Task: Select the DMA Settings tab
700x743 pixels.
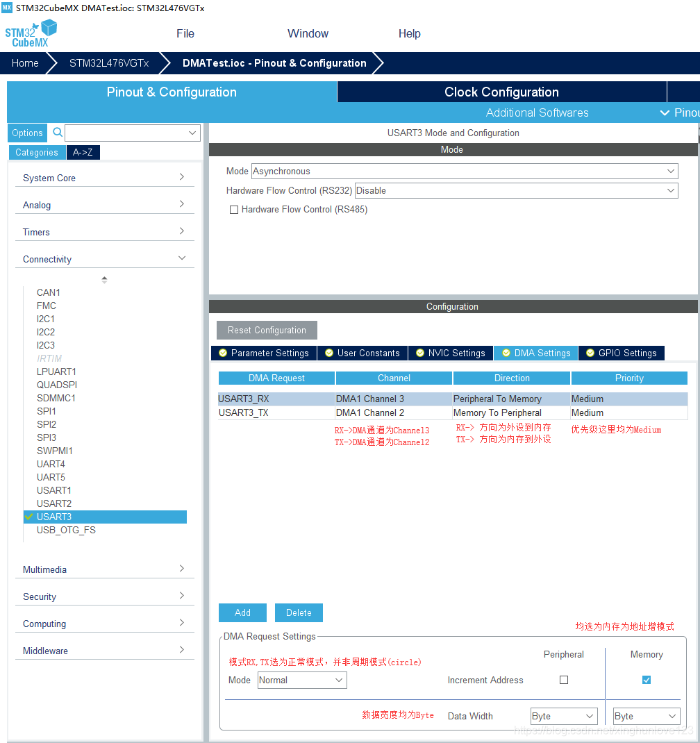Action: [x=536, y=353]
